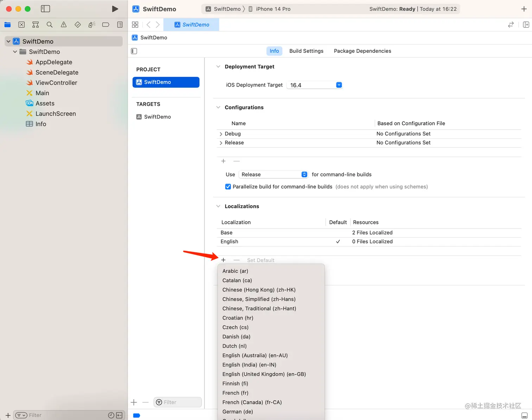The height and width of the screenshot is (420, 532).
Task: Open the Debug navigator
Action: point(92,25)
